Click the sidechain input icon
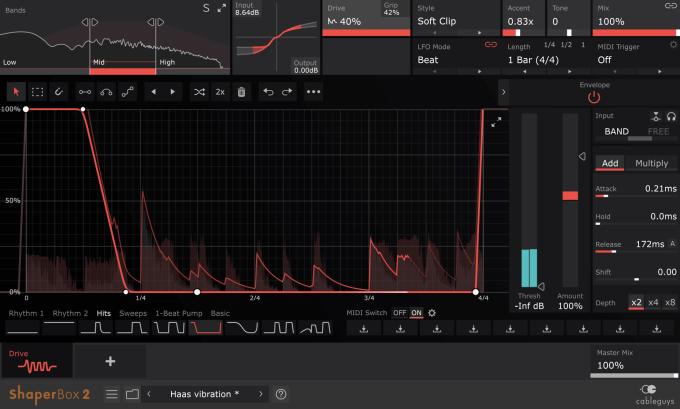This screenshot has height=409, width=680. point(656,116)
